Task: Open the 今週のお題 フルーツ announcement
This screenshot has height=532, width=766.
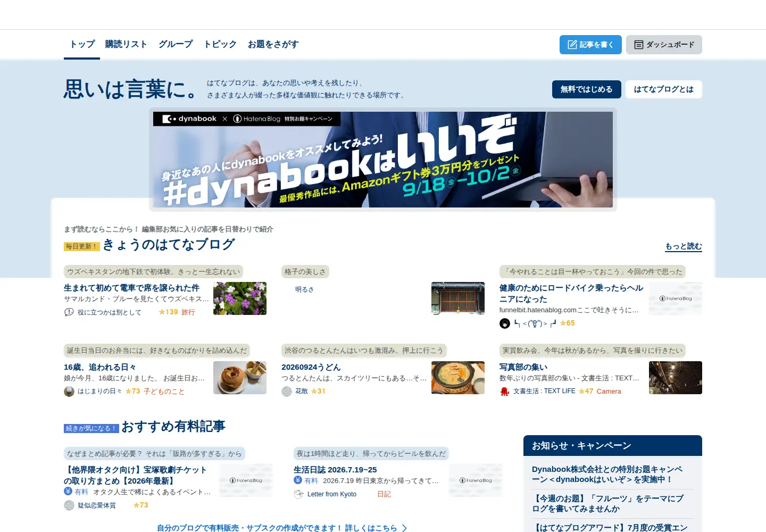Action: (607, 504)
